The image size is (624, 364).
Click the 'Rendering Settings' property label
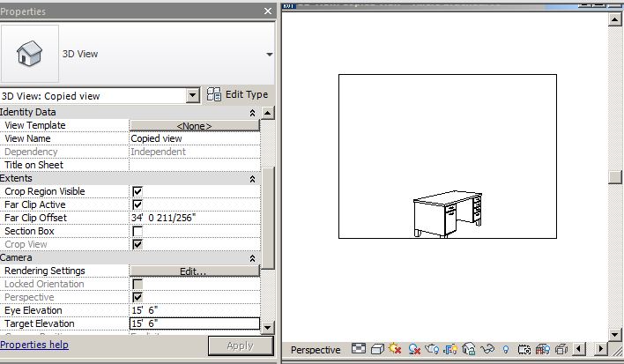(45, 271)
